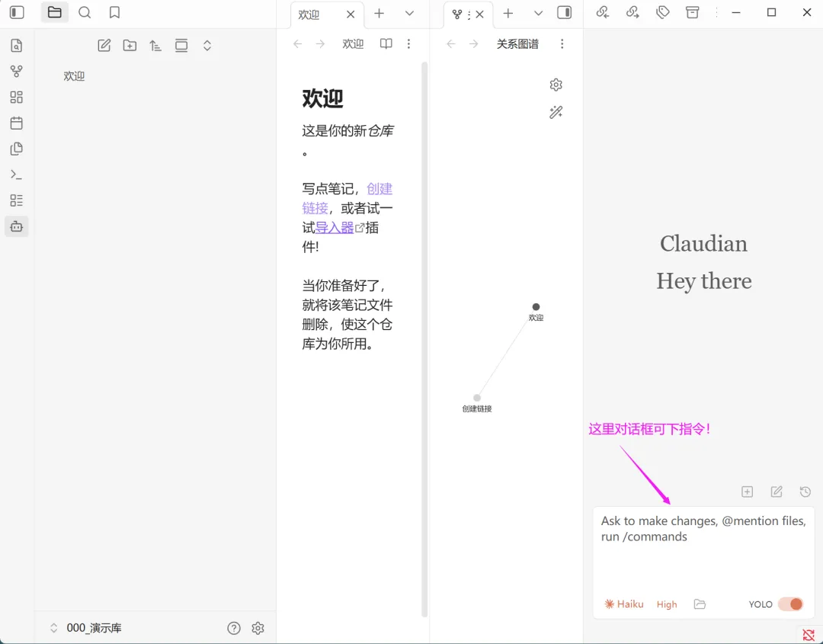
Task: Open backlinks icon in right sidebar tabs
Action: coord(603,12)
